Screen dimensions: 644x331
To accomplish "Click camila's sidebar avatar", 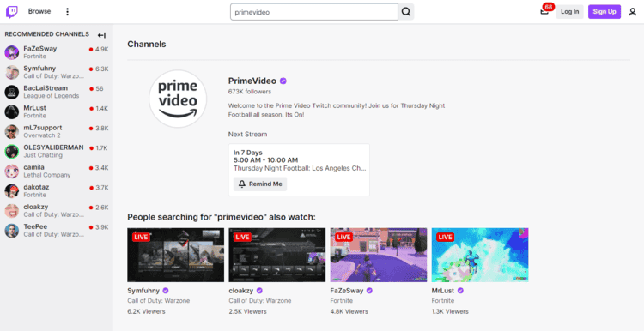I will (x=12, y=172).
